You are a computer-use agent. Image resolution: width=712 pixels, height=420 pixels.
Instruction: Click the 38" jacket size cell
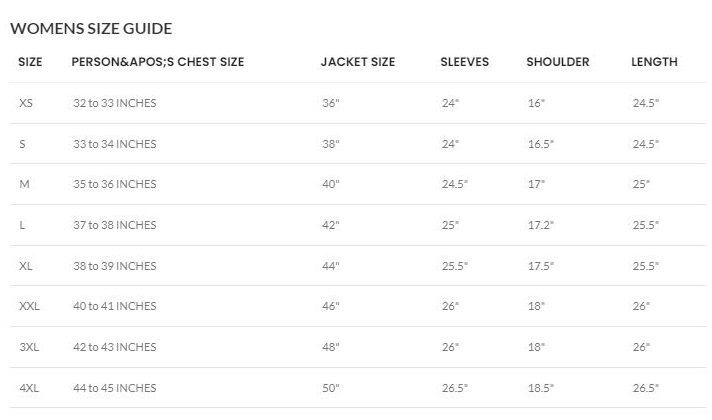point(331,144)
